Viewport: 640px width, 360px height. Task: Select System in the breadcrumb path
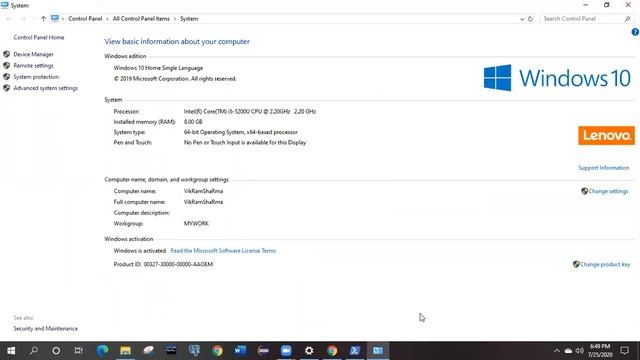189,19
